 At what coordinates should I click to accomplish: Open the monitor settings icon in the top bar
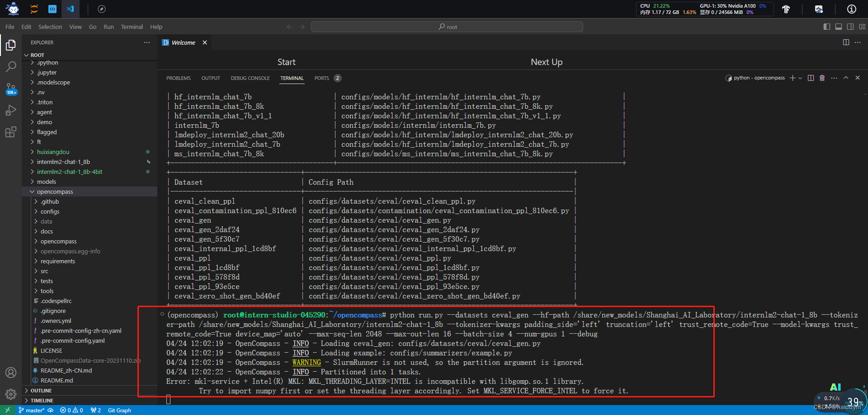(819, 9)
